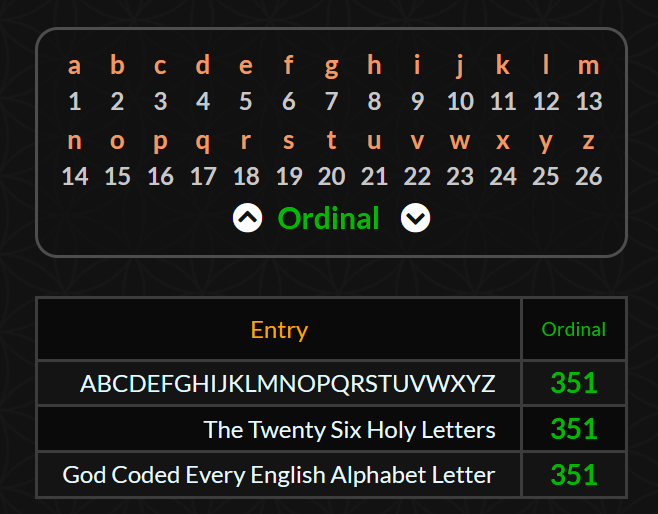Click letter s in cipher chart
The height and width of the screenshot is (514, 658).
tap(288, 141)
